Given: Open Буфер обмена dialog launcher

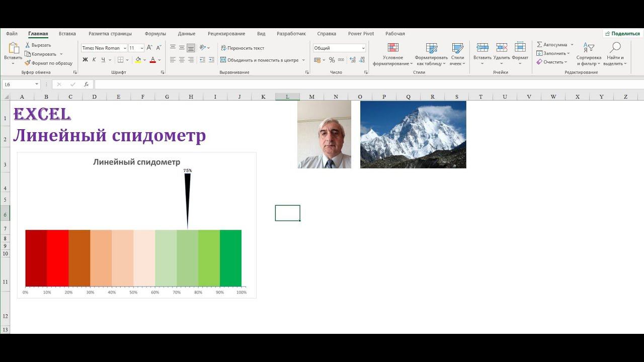Looking at the screenshot, I should (x=75, y=72).
